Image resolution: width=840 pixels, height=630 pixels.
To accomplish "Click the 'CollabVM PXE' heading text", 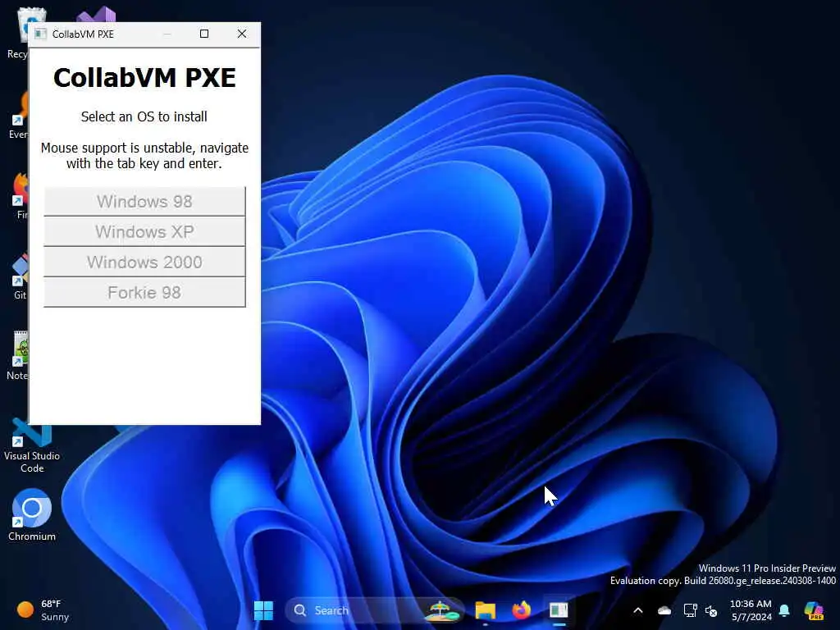I will click(x=144, y=78).
